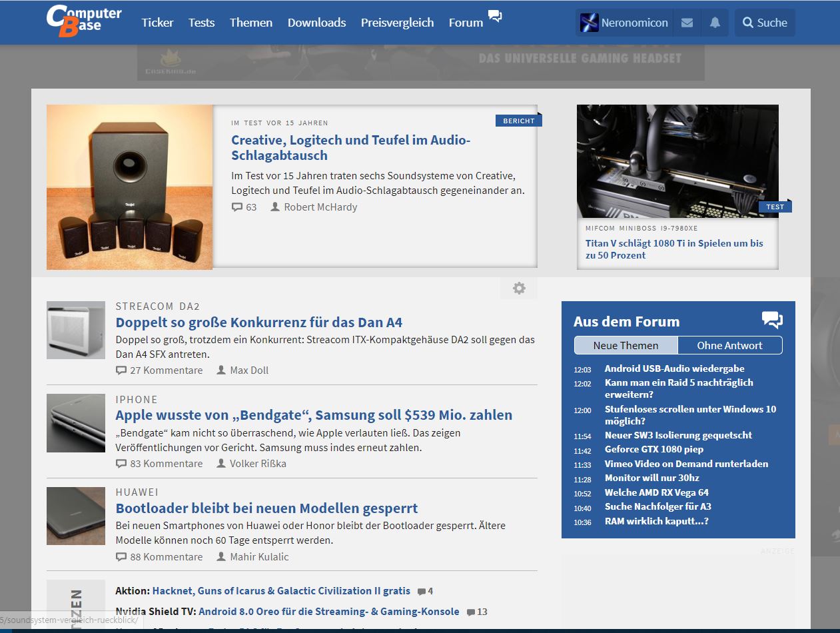Click comment bubble showing 13 for Nvidia Shield TV

tap(471, 612)
